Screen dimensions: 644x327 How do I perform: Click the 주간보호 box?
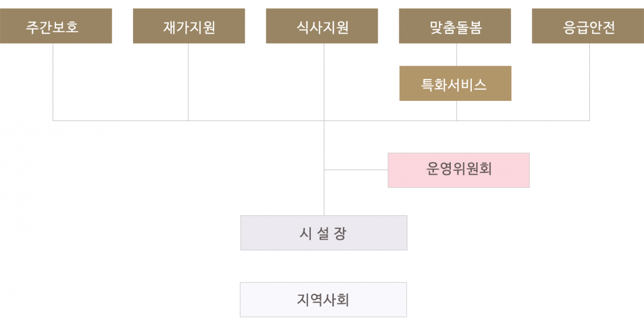tap(56, 26)
